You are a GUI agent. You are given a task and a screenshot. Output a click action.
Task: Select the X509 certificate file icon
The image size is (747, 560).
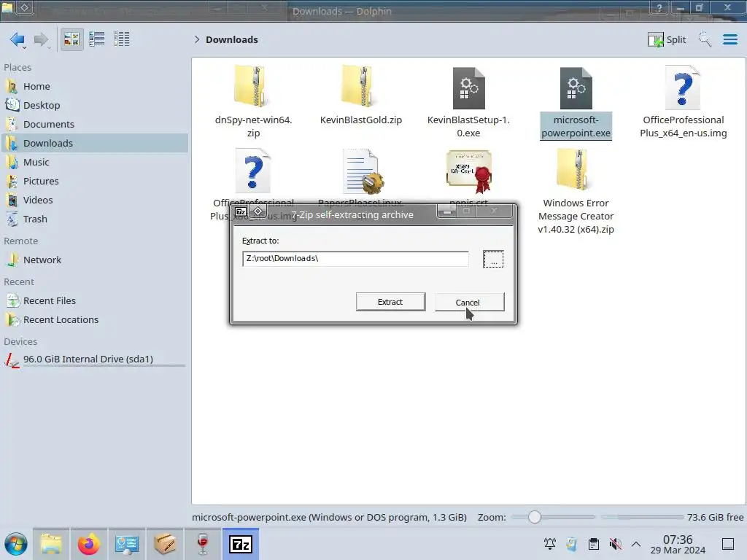[x=469, y=171]
